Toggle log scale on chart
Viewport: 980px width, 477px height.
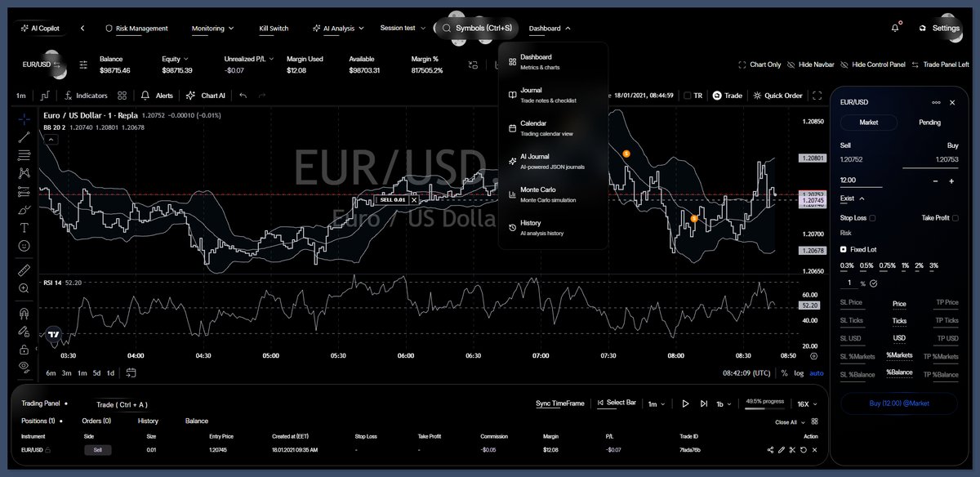tap(799, 373)
